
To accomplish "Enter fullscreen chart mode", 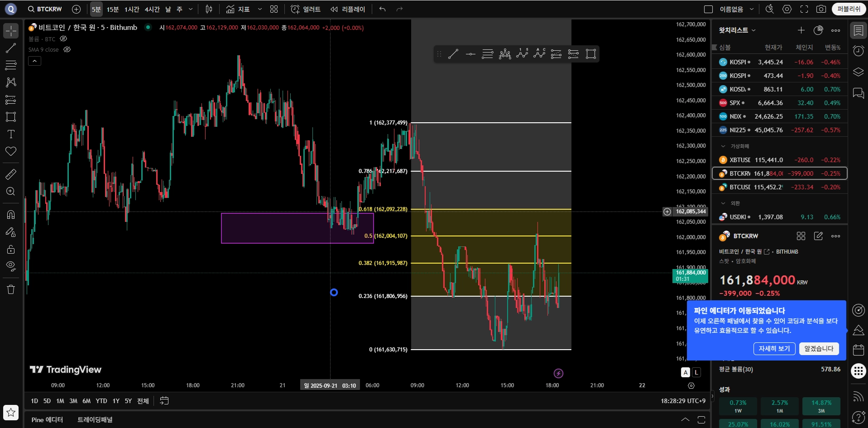I will point(804,9).
